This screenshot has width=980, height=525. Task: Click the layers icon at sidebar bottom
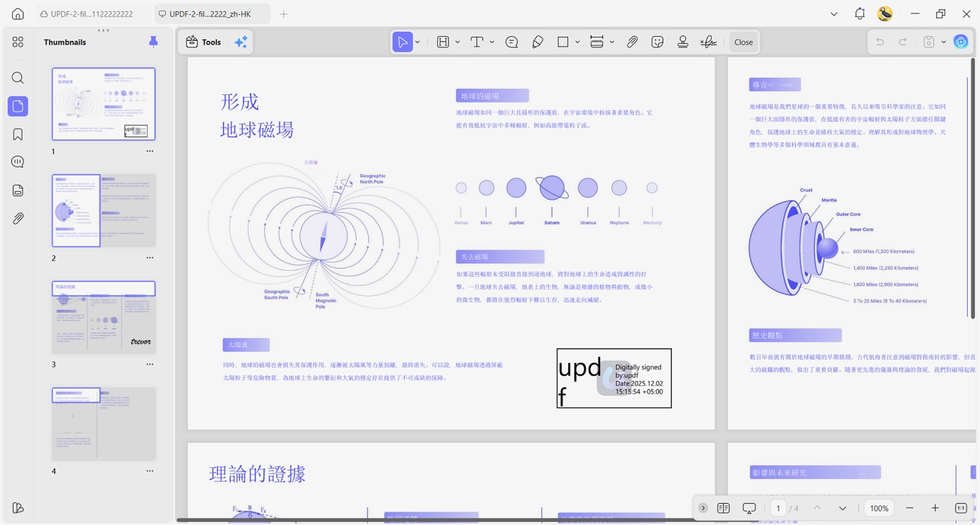(x=18, y=508)
